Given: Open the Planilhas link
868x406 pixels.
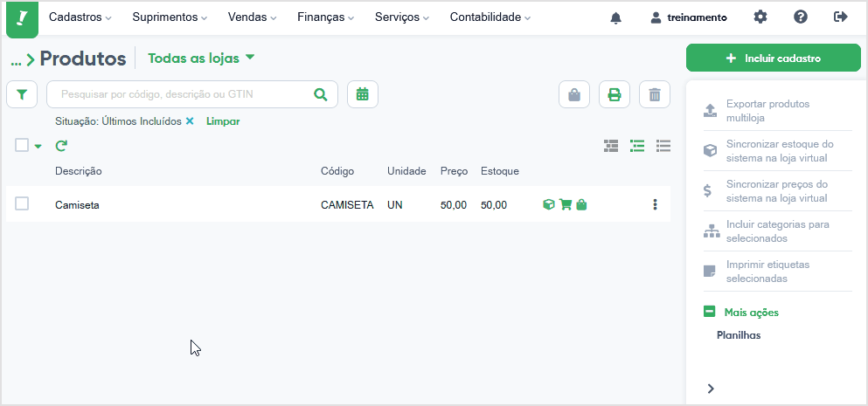Looking at the screenshot, I should pyautogui.click(x=739, y=335).
